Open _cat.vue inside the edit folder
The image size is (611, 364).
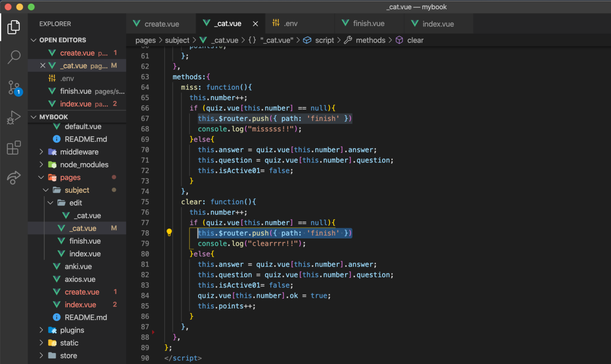coord(77,215)
